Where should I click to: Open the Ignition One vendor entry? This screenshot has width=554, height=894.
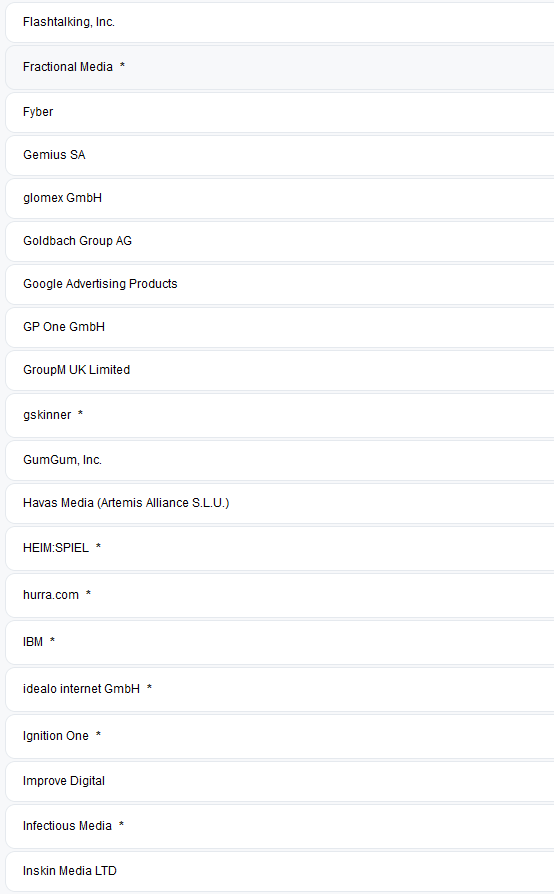(x=280, y=736)
